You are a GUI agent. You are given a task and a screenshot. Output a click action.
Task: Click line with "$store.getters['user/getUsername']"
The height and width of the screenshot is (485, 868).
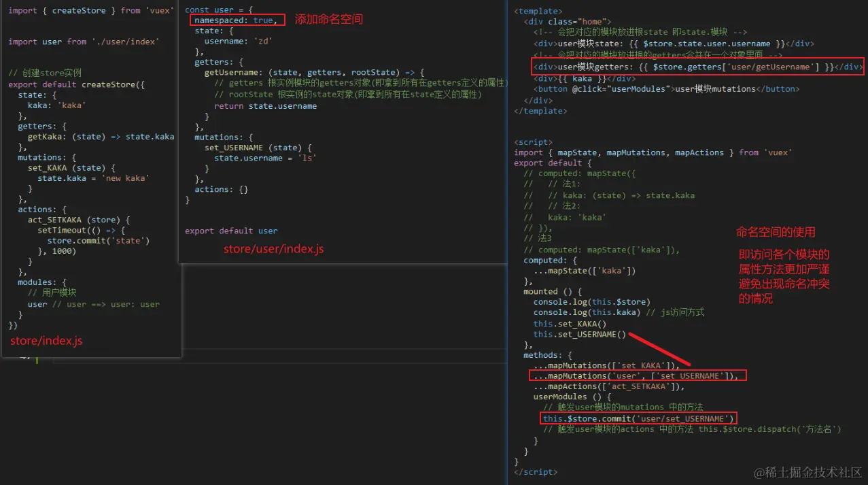click(x=698, y=67)
